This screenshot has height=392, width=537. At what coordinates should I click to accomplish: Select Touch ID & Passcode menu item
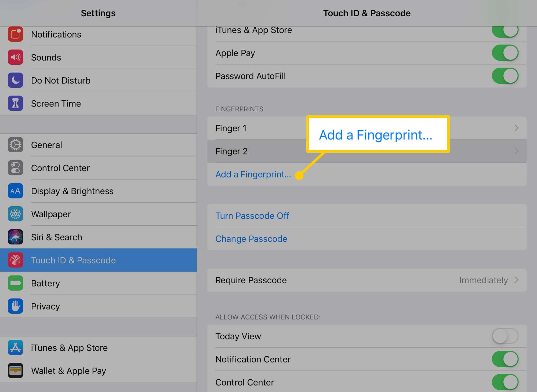point(98,260)
